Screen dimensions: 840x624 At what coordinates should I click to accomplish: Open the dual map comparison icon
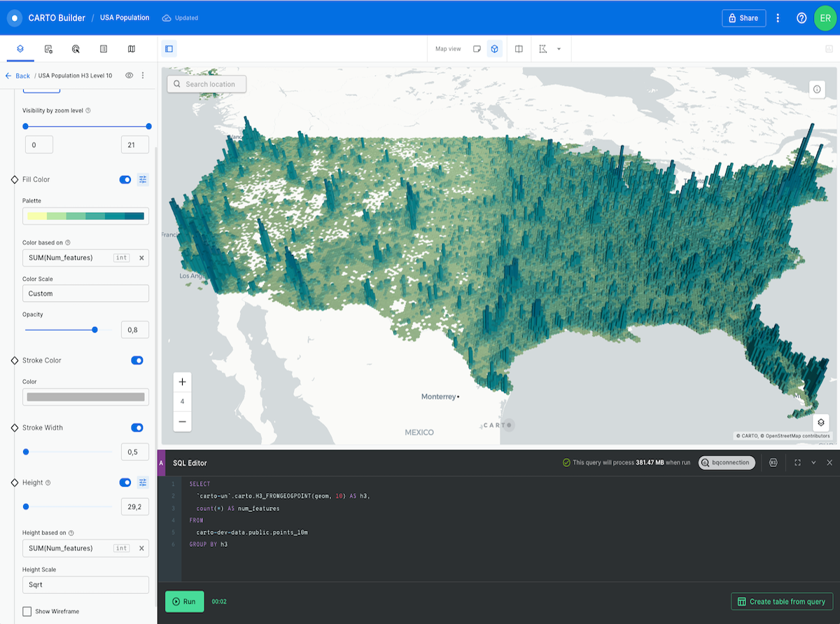click(x=519, y=49)
